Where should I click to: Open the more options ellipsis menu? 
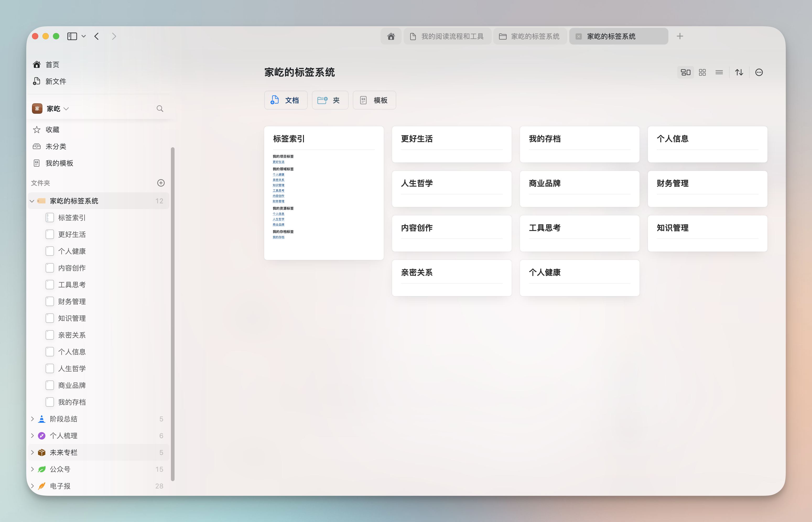pyautogui.click(x=759, y=72)
